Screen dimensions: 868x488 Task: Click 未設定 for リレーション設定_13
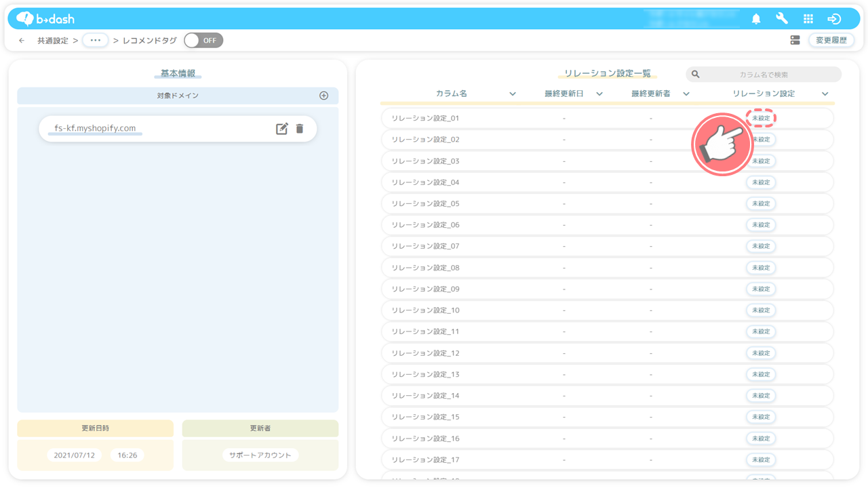pos(761,374)
